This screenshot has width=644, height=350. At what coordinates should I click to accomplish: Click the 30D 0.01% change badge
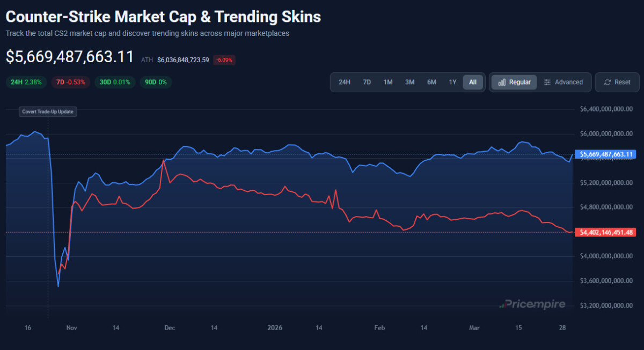coord(115,82)
